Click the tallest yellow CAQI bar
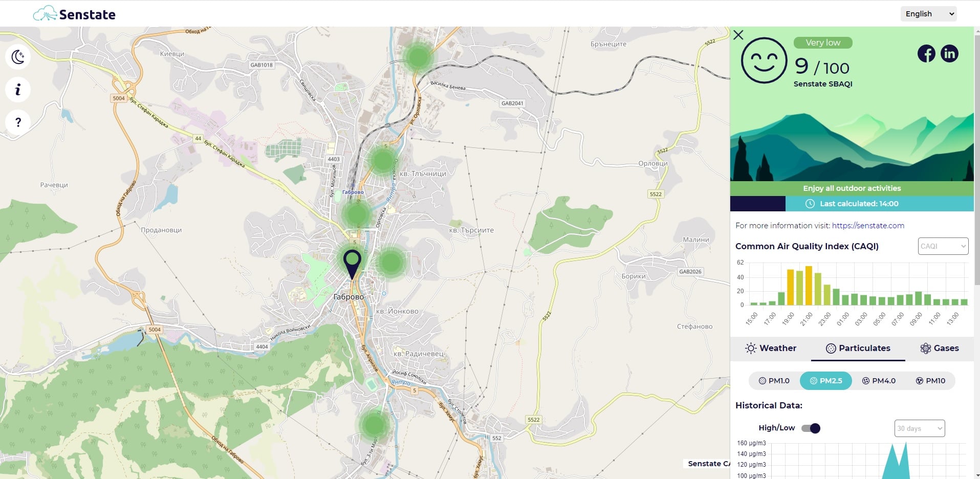Viewport: 980px width, 479px height. [x=809, y=286]
